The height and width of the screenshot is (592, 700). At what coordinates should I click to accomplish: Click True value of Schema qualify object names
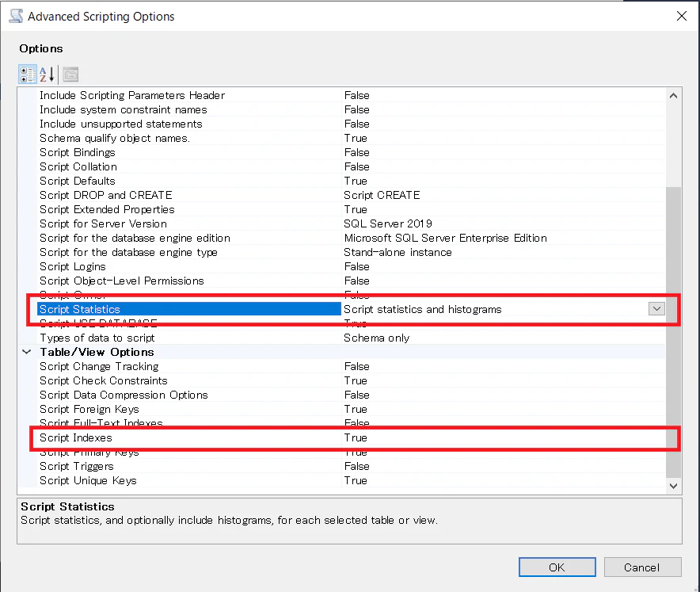356,139
